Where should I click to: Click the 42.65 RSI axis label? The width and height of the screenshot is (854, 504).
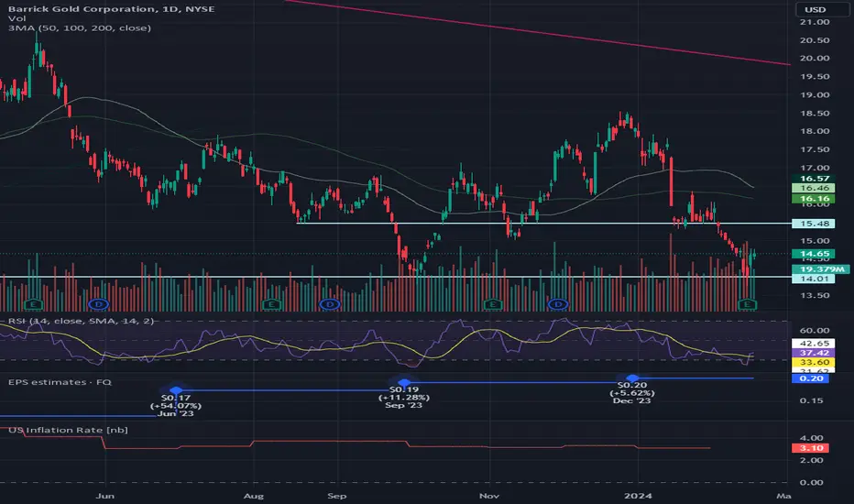tap(815, 344)
